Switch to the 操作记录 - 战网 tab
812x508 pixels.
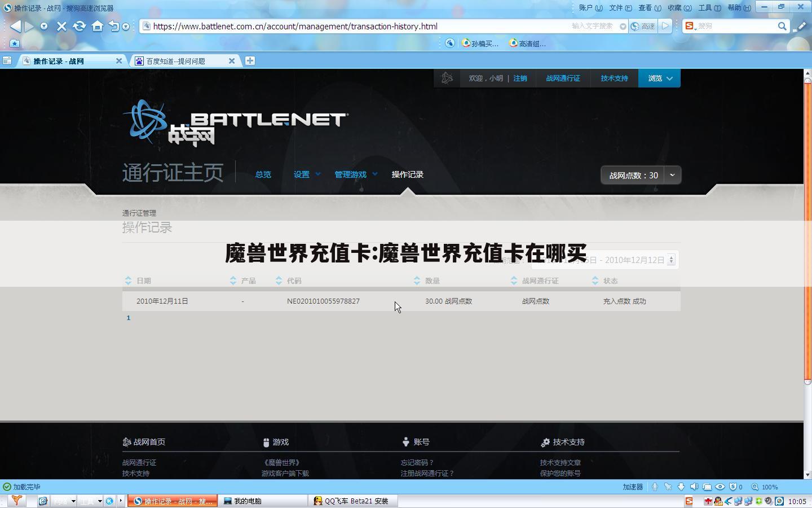[70, 61]
